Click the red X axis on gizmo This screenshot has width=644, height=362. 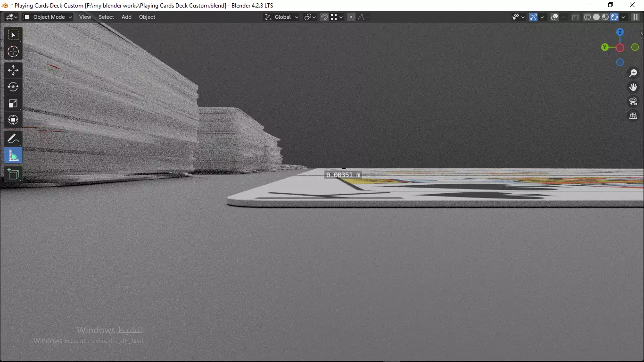point(620,48)
